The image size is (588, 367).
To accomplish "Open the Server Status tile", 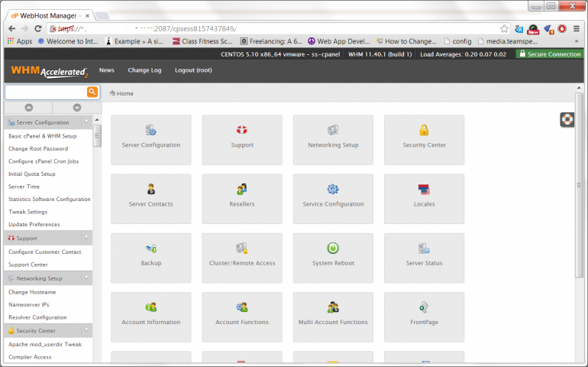I will click(x=424, y=258).
